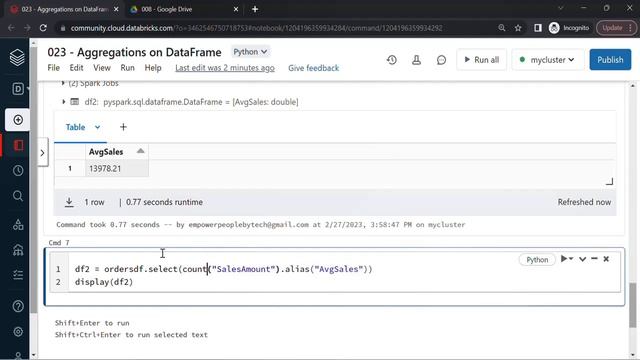Click the Refreshed now status text
Image resolution: width=640 pixels, height=360 pixels.
pyautogui.click(x=584, y=202)
